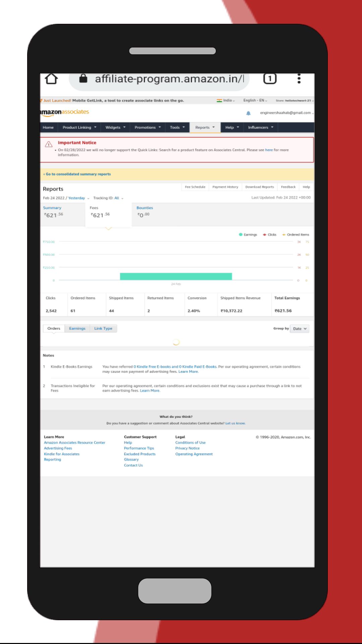Image resolution: width=362 pixels, height=644 pixels.
Task: Expand the Tools menu
Action: [177, 127]
